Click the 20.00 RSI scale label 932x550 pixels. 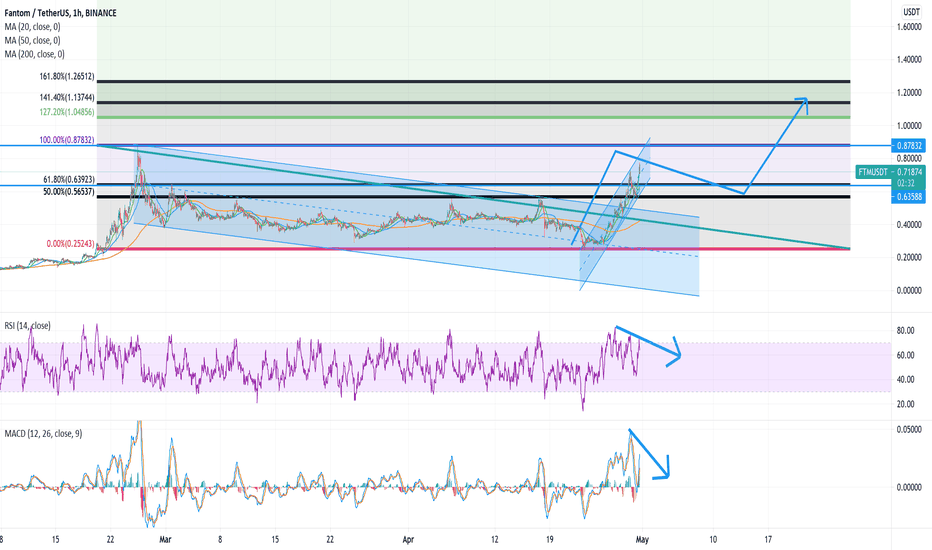tap(905, 404)
